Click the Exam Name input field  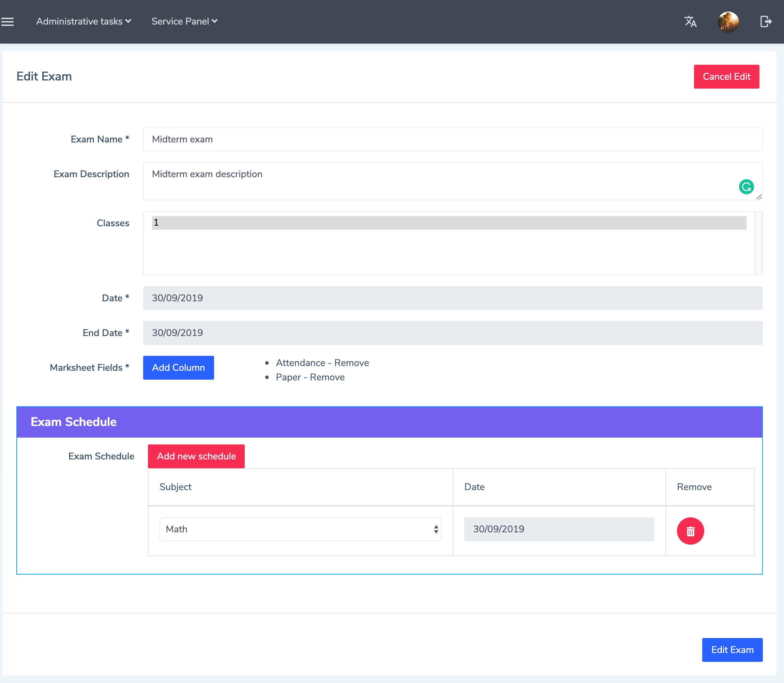[453, 139]
